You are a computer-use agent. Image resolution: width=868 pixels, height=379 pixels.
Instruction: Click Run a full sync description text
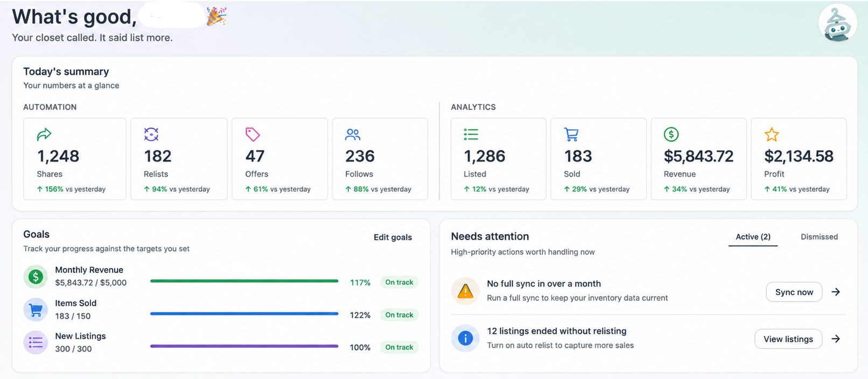pyautogui.click(x=577, y=298)
